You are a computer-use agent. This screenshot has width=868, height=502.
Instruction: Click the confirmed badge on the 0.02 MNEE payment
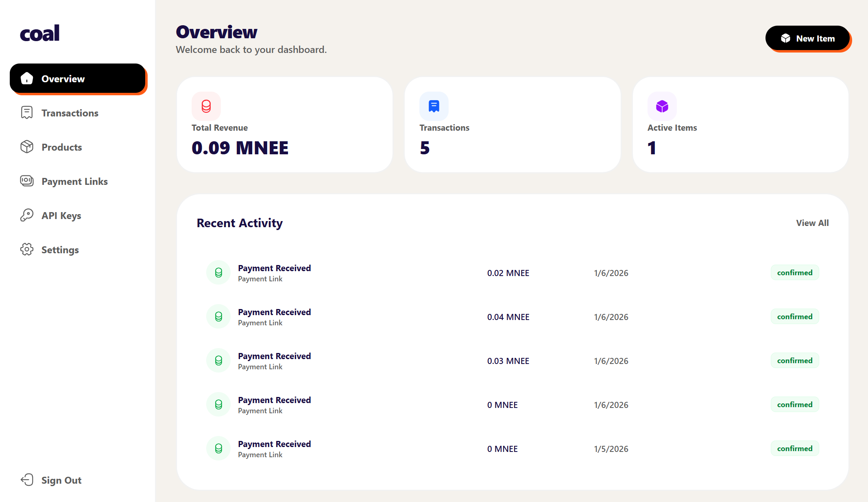tap(794, 272)
